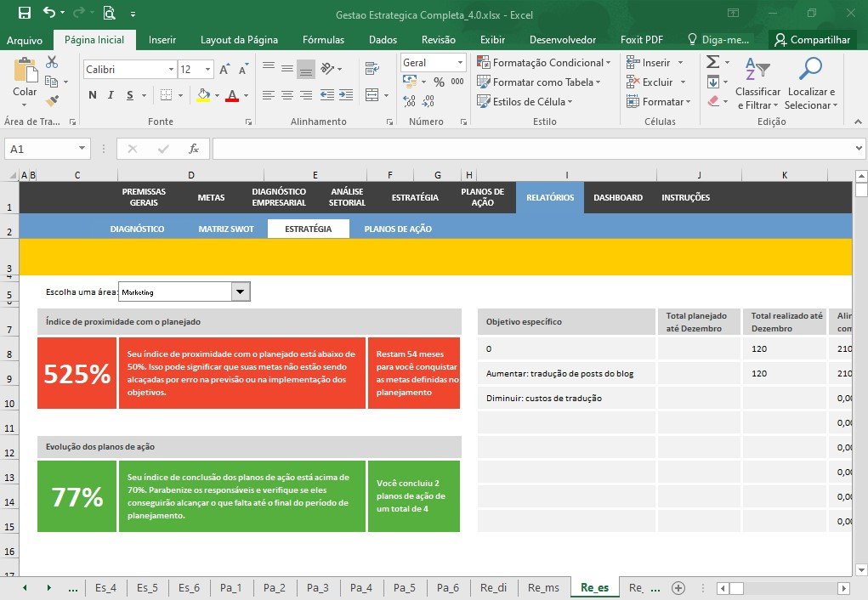Click in the formula bar input
Viewport: 868px width, 600px height.
point(533,149)
